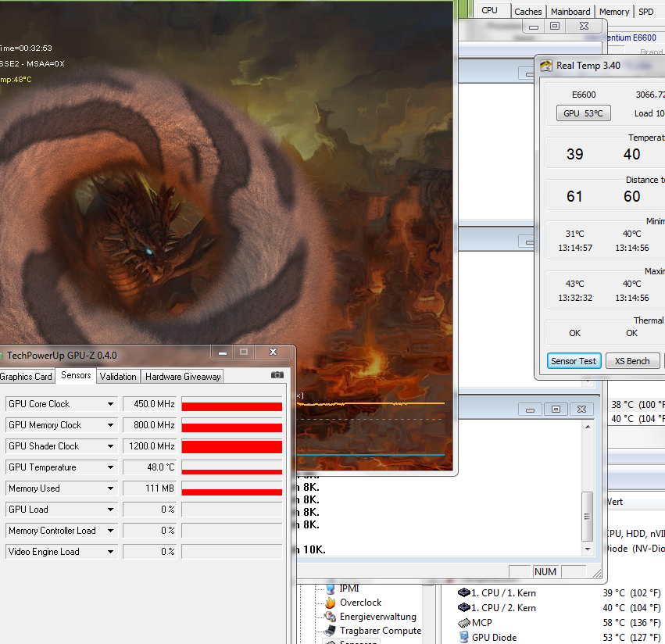Open the Memory Used dropdown
665x644 pixels.
coord(110,488)
